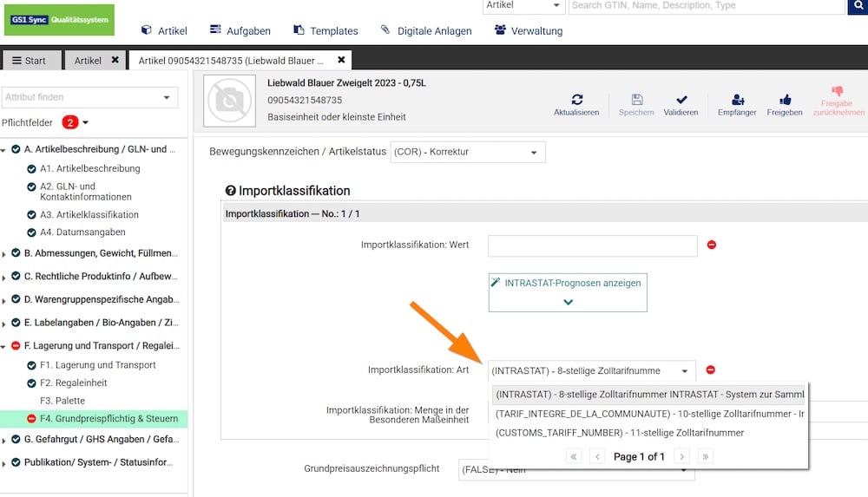
Task: Click the Validieren checkmark icon
Action: click(x=681, y=100)
